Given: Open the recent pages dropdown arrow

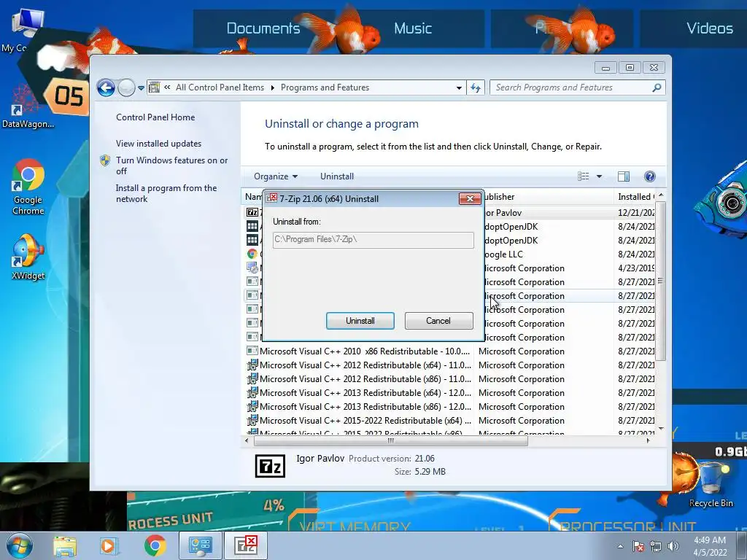Looking at the screenshot, I should 141,88.
